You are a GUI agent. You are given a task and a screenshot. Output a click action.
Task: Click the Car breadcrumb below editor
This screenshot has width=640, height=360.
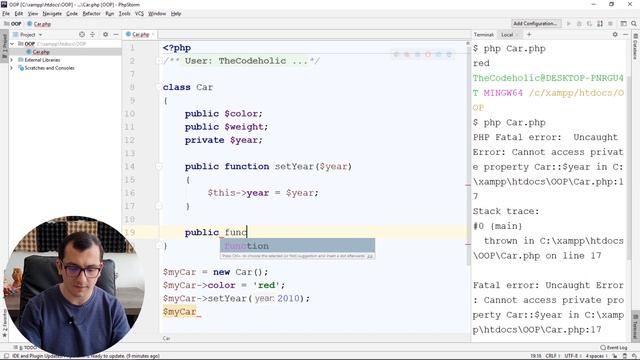(x=167, y=338)
